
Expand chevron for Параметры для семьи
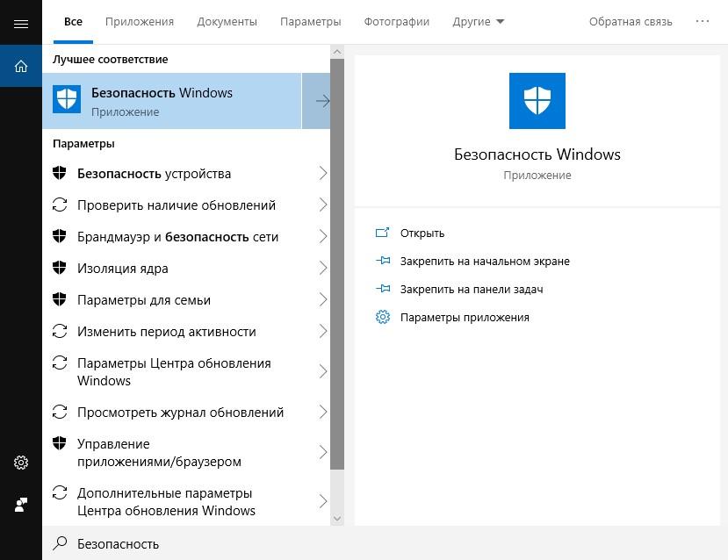323,299
